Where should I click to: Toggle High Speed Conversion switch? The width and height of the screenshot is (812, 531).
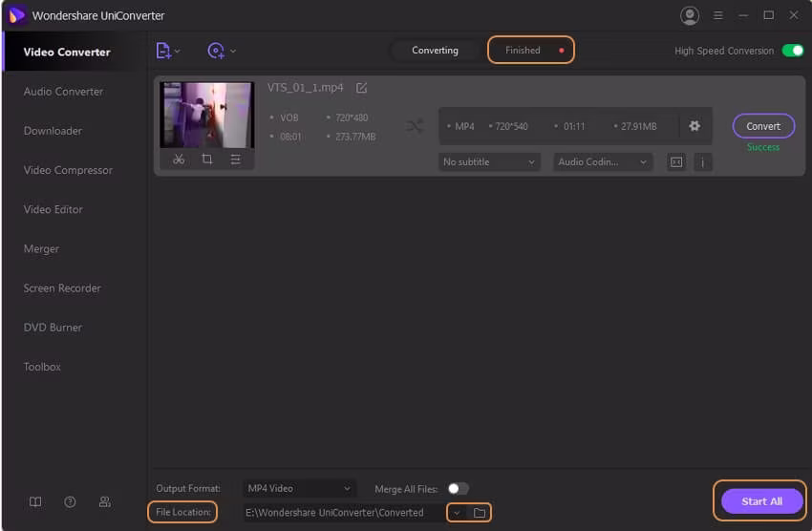pyautogui.click(x=792, y=51)
